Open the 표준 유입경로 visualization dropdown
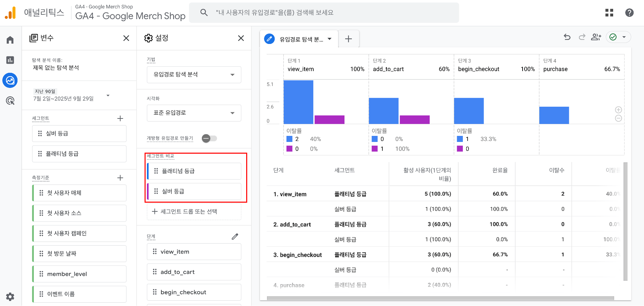 [x=194, y=113]
